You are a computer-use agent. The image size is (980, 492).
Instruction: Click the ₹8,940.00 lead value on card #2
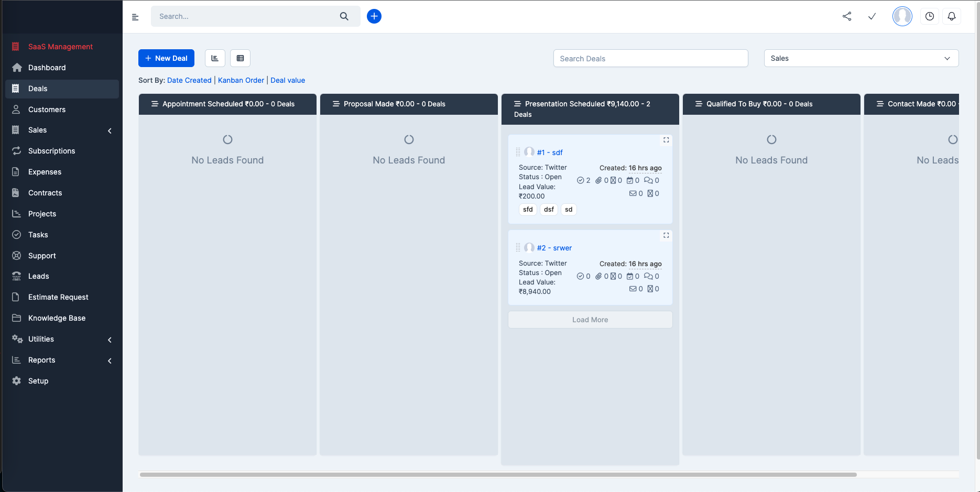coord(535,292)
